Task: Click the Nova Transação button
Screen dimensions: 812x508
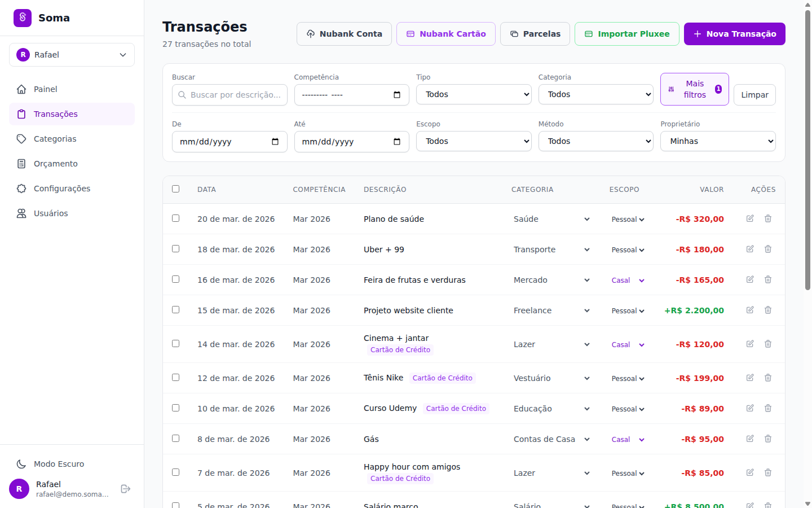Action: click(734, 34)
